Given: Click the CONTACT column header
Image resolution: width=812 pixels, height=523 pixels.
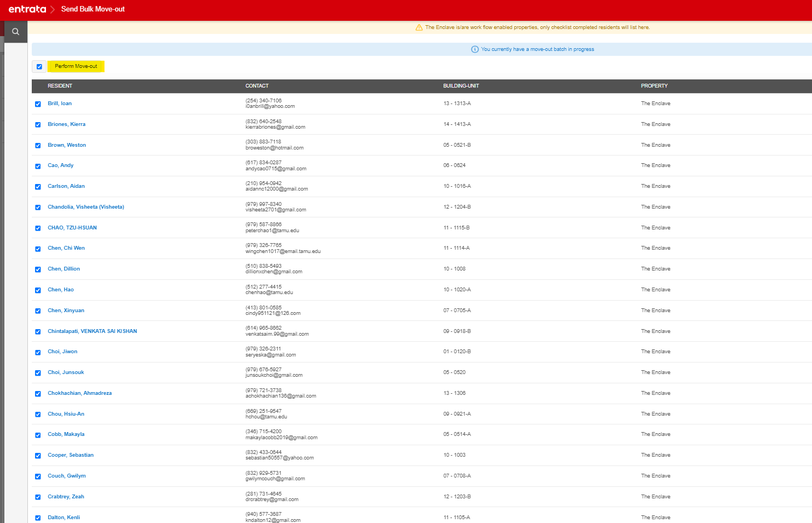Looking at the screenshot, I should pos(257,86).
